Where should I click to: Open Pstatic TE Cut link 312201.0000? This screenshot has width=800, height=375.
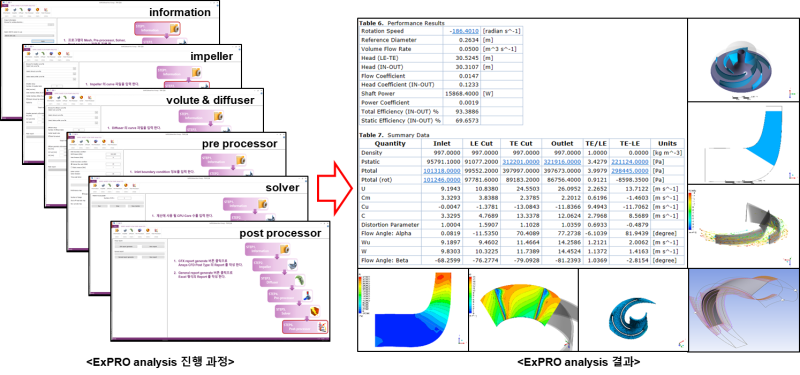point(520,161)
